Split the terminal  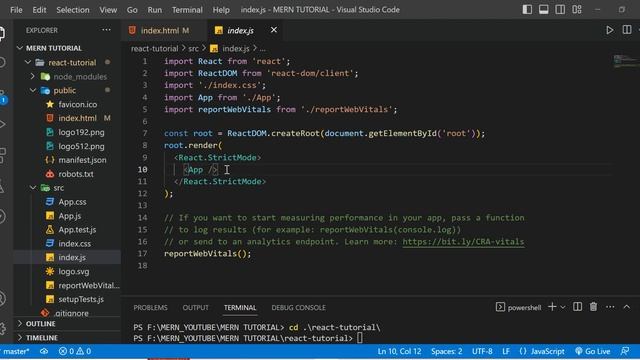(577, 307)
